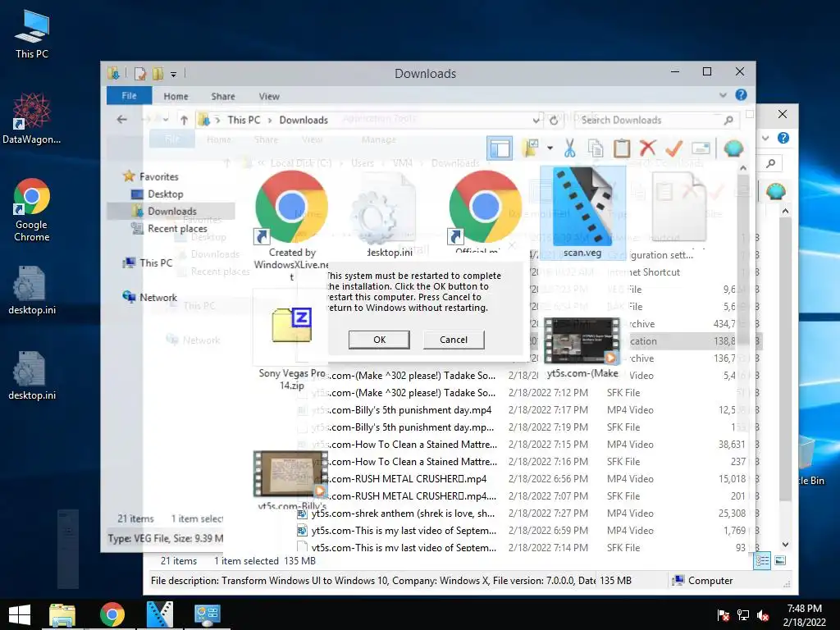Viewport: 840px width, 630px height.
Task: Click the folder options toolbar icon
Action: [532, 148]
